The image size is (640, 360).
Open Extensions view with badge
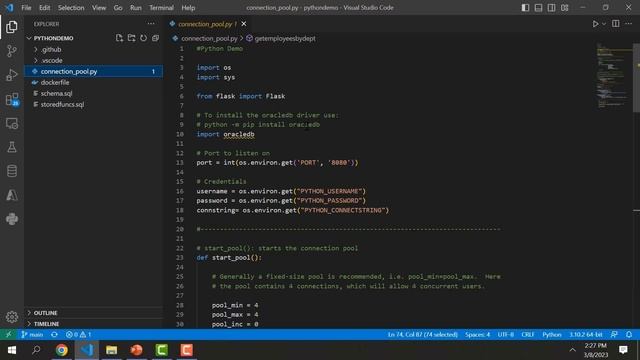point(12,99)
